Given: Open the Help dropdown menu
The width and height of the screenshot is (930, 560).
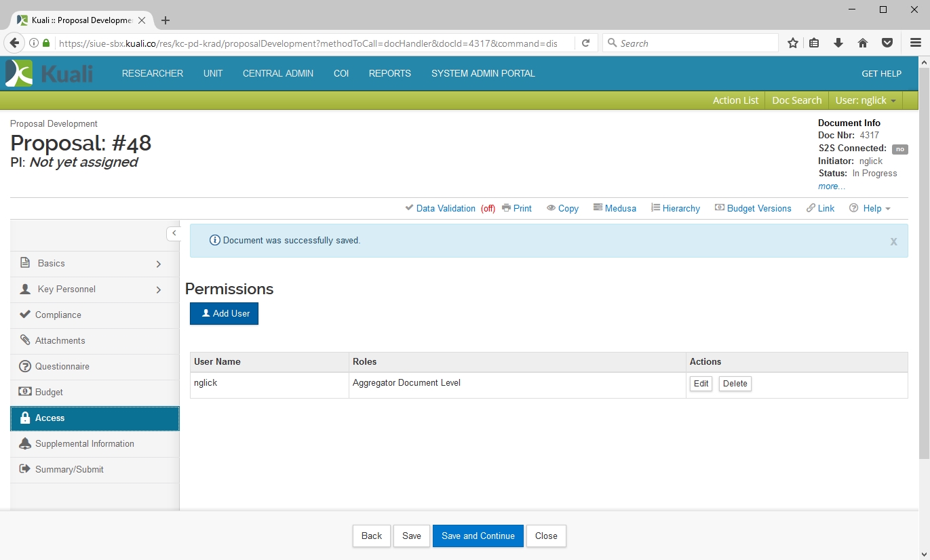Looking at the screenshot, I should click(x=871, y=208).
